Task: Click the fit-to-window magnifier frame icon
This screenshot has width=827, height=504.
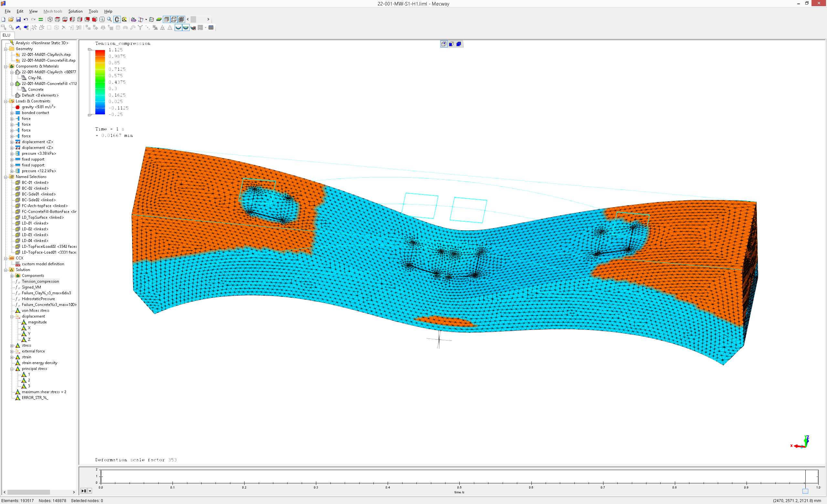Action: coord(102,19)
